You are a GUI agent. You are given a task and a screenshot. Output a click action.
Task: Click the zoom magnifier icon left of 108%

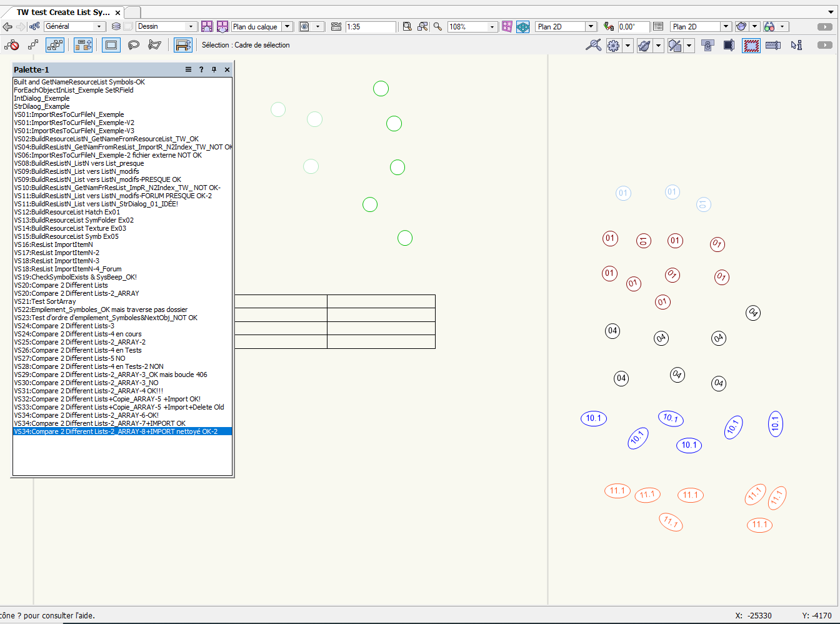(x=437, y=26)
